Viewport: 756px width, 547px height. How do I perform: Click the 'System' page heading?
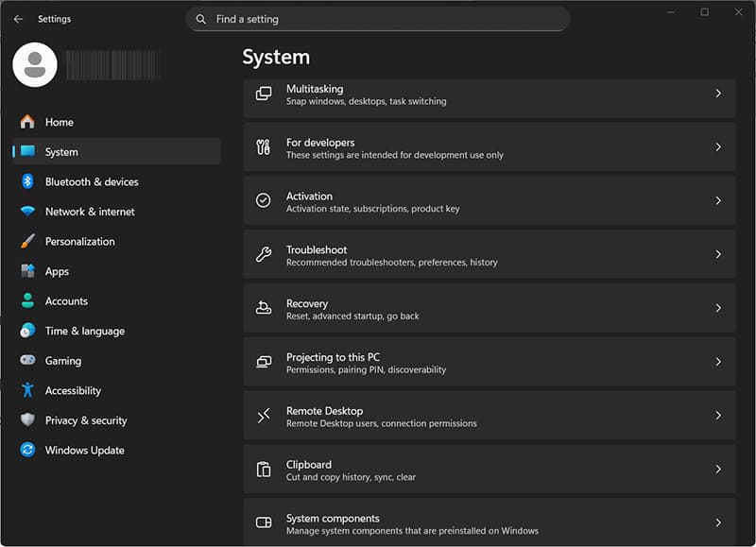(276, 57)
